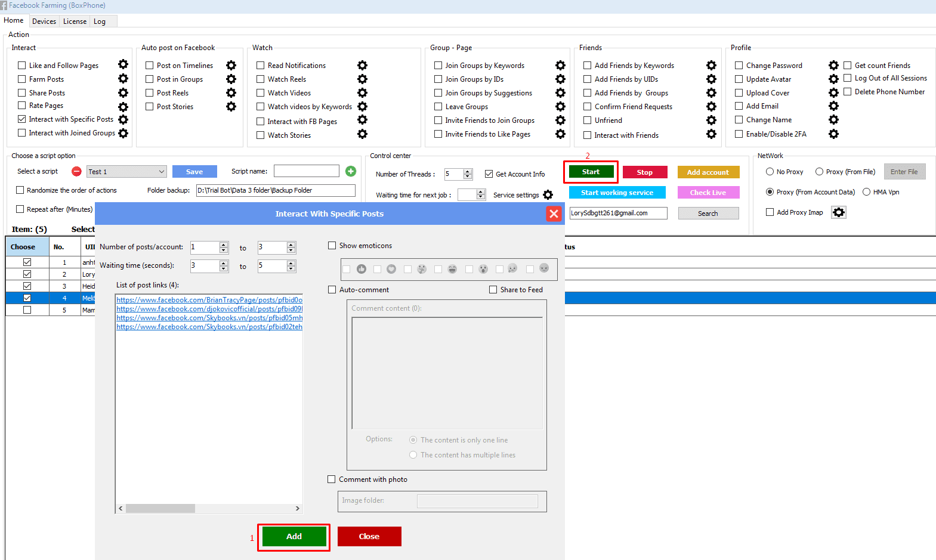Click the Search button

coord(708,214)
